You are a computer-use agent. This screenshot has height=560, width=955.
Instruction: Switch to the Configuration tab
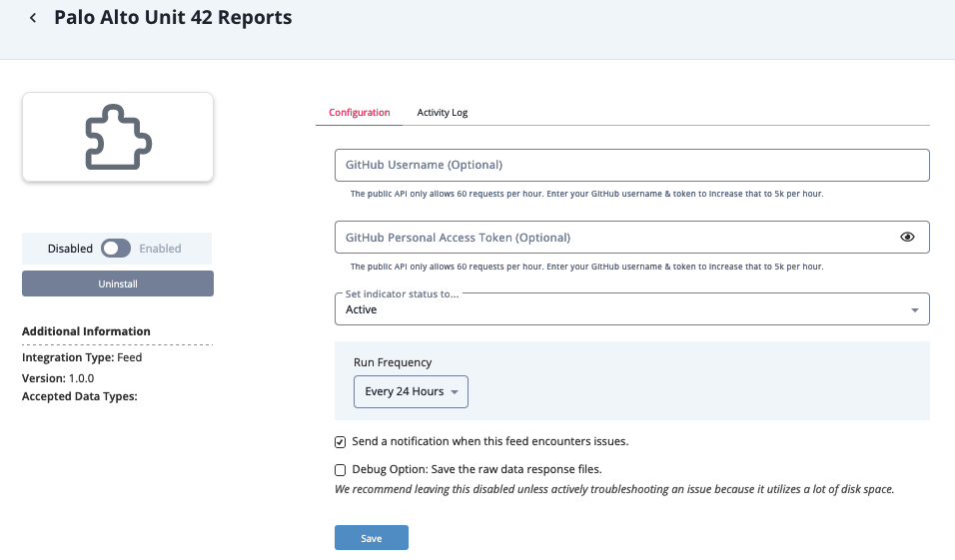click(x=360, y=113)
